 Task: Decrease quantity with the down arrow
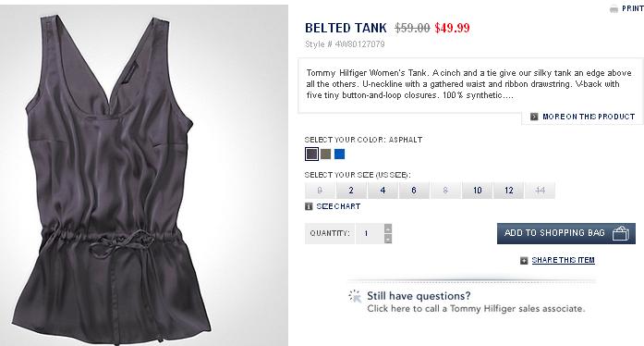click(x=388, y=239)
